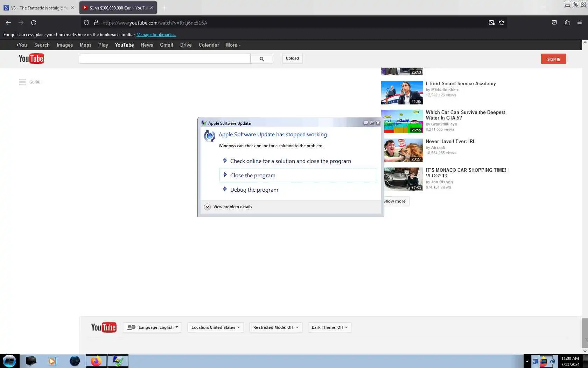The height and width of the screenshot is (368, 588).
Task: Select the $1 vs $100,000,000 Car YouTube tab
Action: 118,8
